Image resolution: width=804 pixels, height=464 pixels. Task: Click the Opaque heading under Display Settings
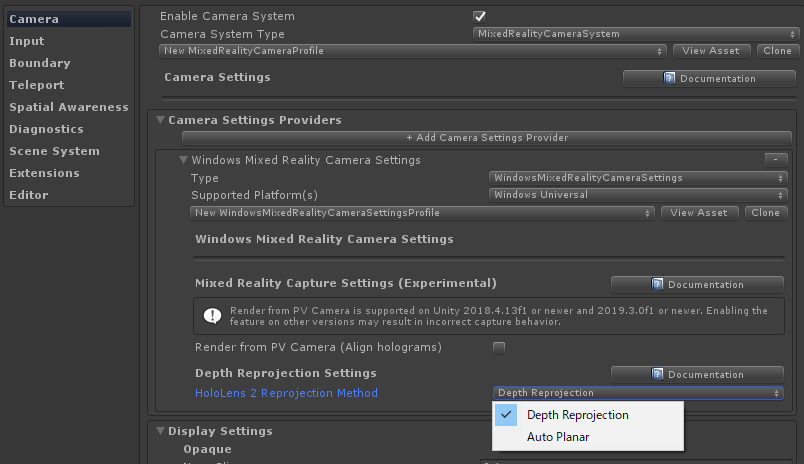(x=208, y=449)
